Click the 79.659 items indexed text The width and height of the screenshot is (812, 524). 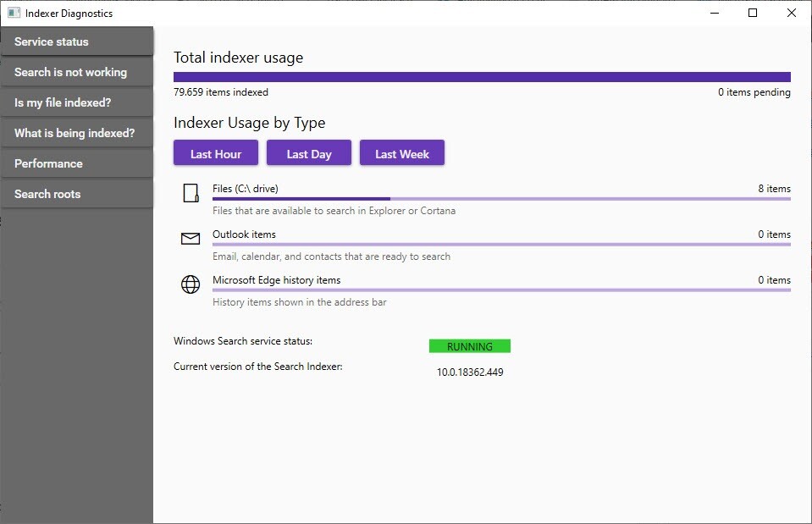(221, 92)
